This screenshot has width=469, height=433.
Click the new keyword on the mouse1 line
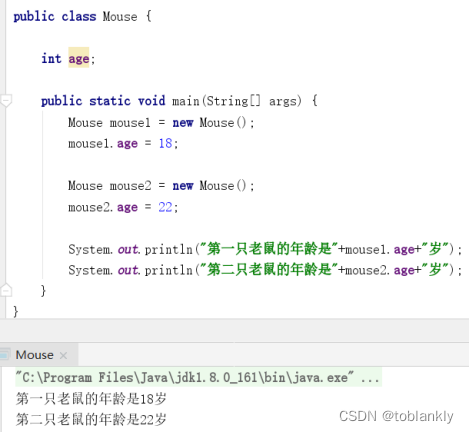183,123
